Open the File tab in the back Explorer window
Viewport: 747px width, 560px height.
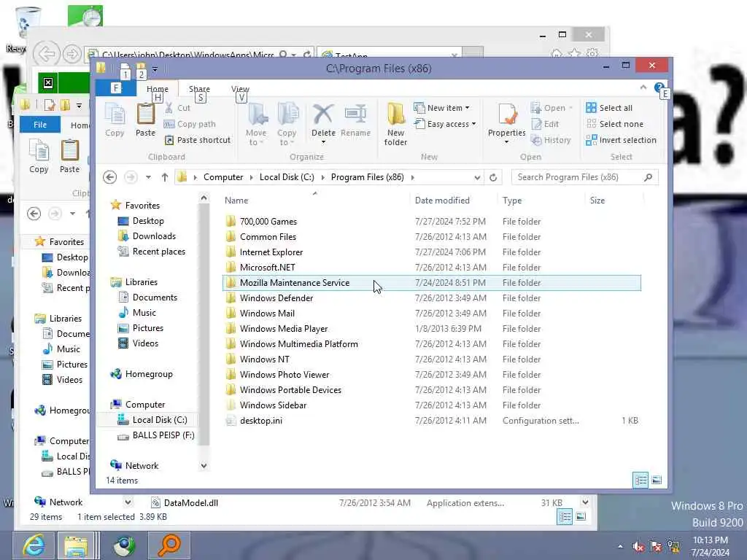point(40,124)
